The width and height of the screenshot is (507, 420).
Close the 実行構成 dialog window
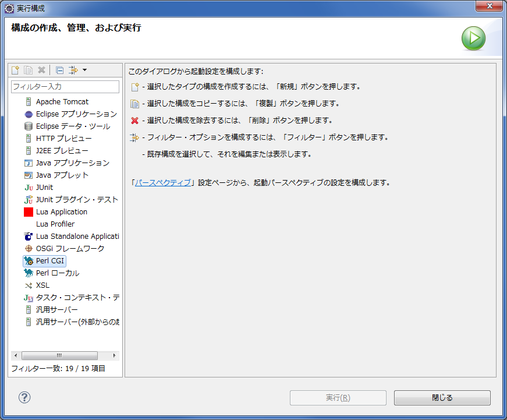[x=490, y=6]
